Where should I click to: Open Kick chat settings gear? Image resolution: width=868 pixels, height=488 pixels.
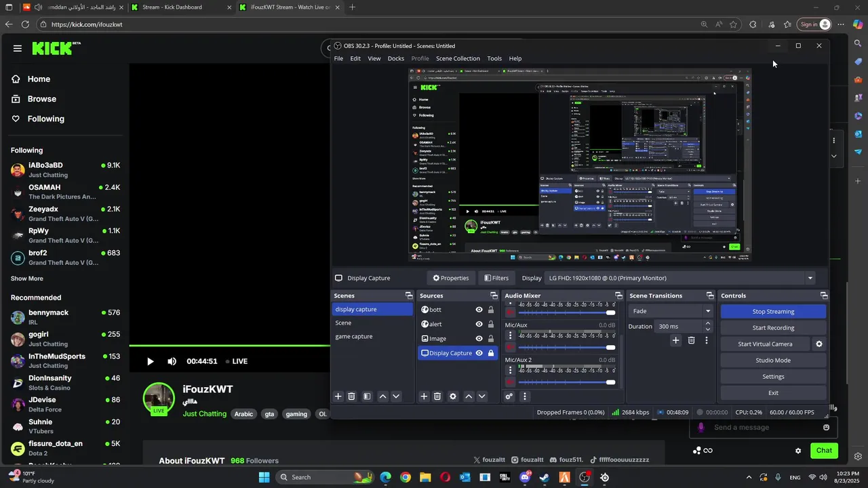(x=798, y=451)
